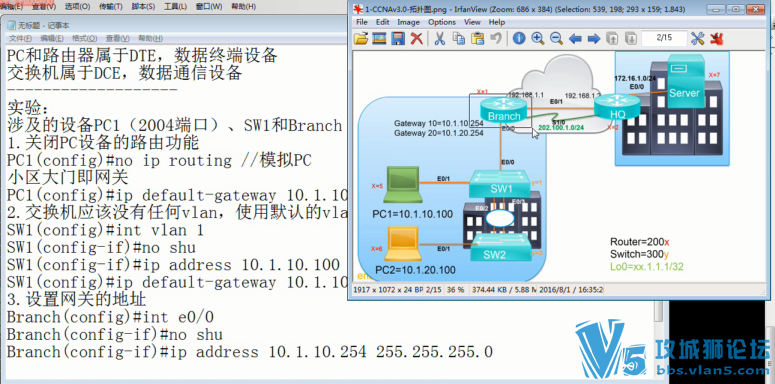Viewport: 775px width, 384px height.
Task: Click the red X Delete icon
Action: [417, 39]
